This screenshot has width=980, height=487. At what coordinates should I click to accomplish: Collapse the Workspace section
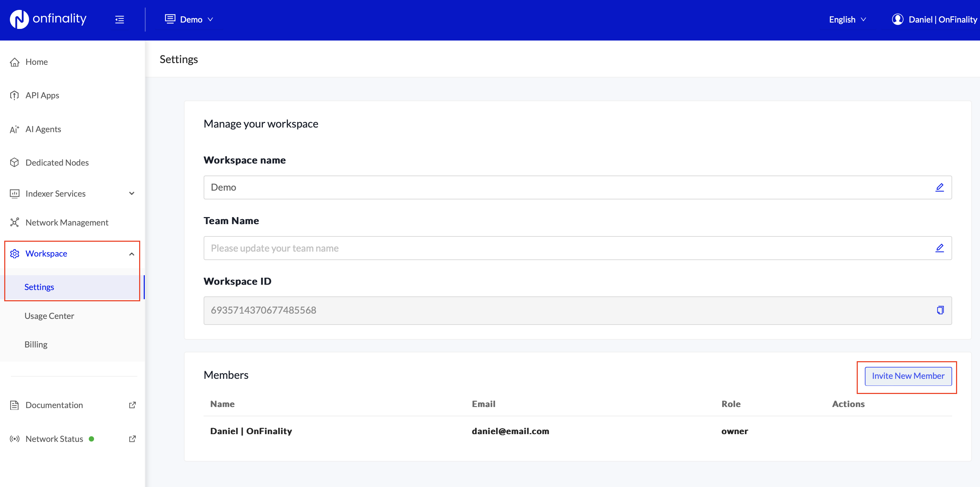(x=132, y=253)
